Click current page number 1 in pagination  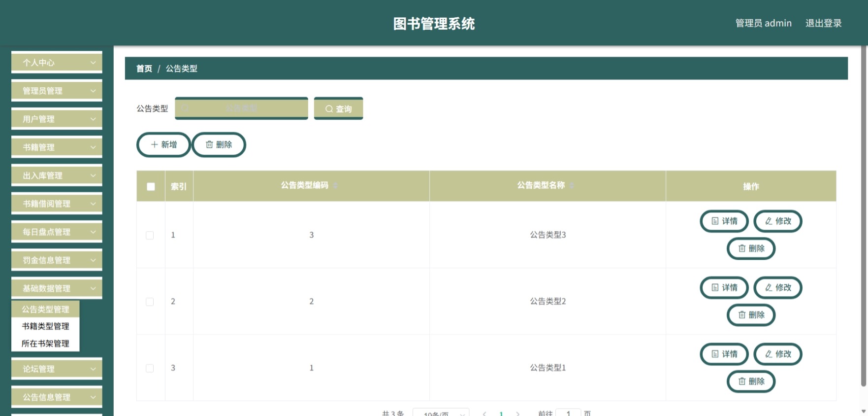coord(501,413)
